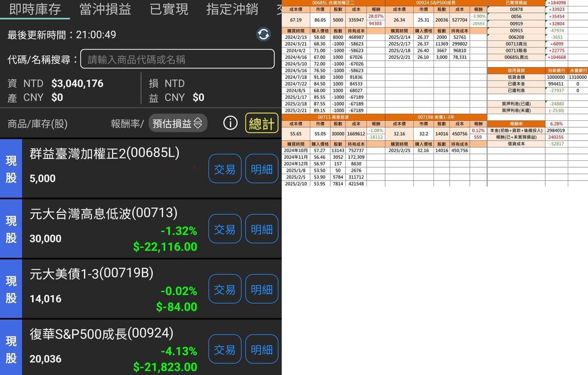Image resolution: width=588 pixels, height=375 pixels.
Task: Switch to the 即時庫存 tab
Action: tap(35, 9)
